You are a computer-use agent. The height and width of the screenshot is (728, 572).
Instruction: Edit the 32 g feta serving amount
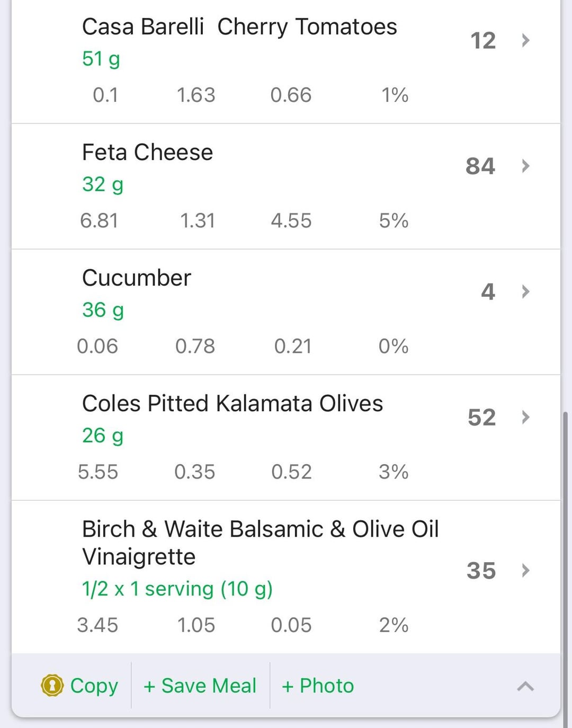102,184
